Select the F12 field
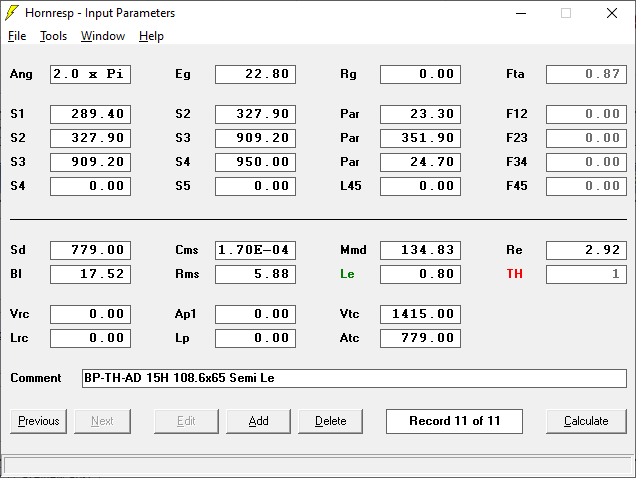Image resolution: width=636 pixels, height=478 pixels. pyautogui.click(x=586, y=114)
